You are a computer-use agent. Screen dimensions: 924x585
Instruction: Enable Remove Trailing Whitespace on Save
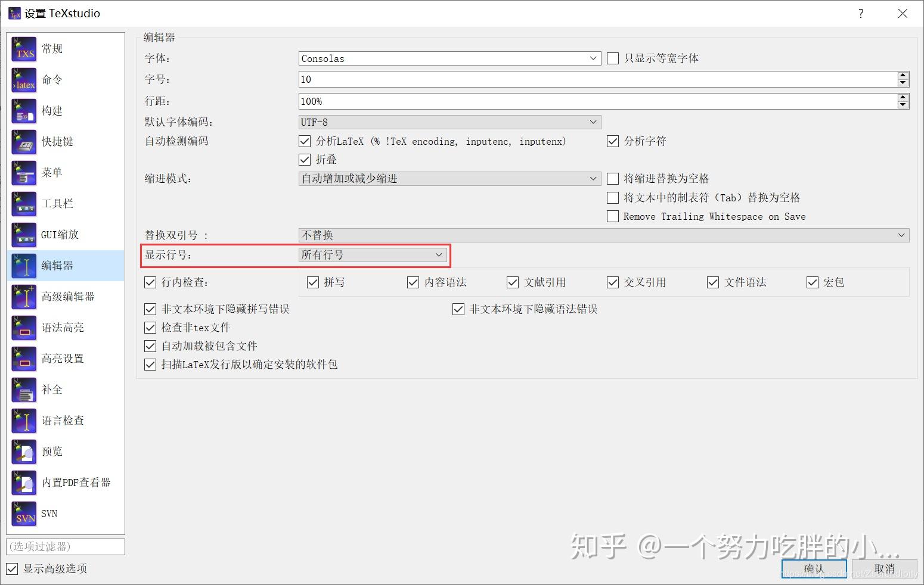(x=612, y=216)
